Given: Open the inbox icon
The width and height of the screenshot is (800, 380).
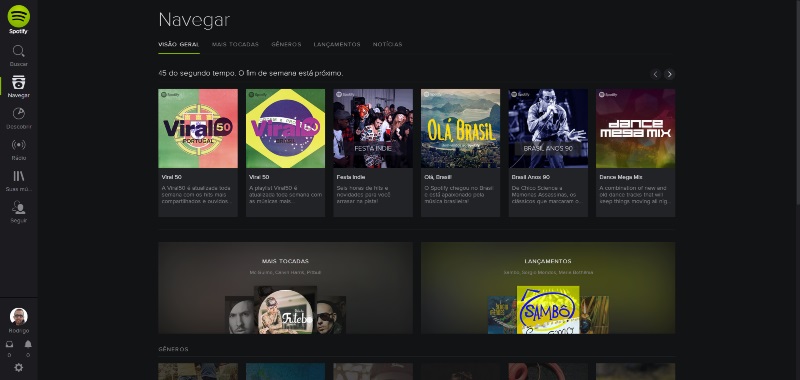Looking at the screenshot, I should pos(9,344).
